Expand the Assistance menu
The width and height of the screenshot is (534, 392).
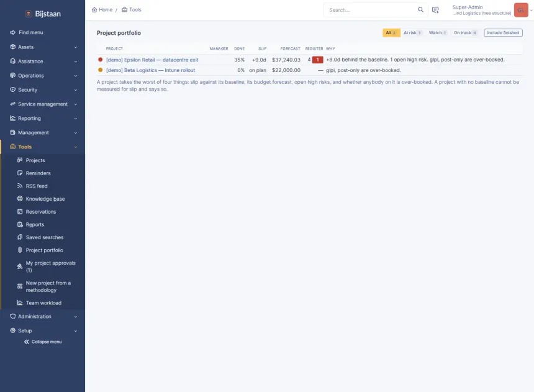(43, 62)
